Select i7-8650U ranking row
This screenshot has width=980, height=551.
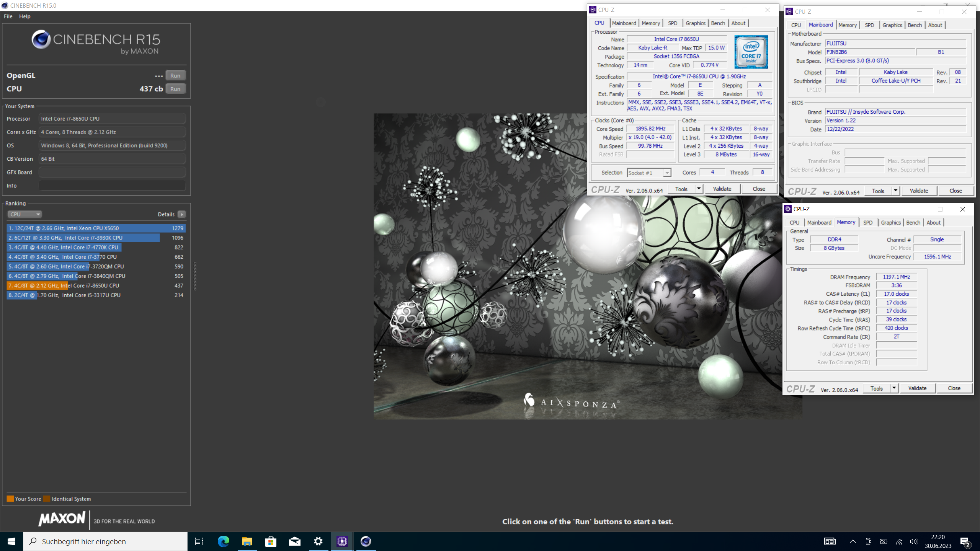[96, 285]
